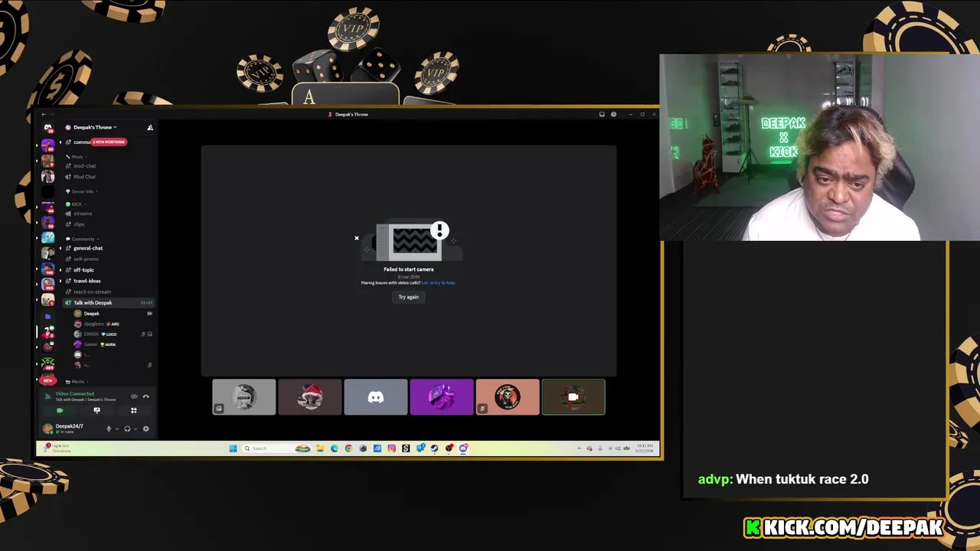The image size is (980, 551).
Task: Expand microphone options arrow
Action: pyautogui.click(x=116, y=429)
